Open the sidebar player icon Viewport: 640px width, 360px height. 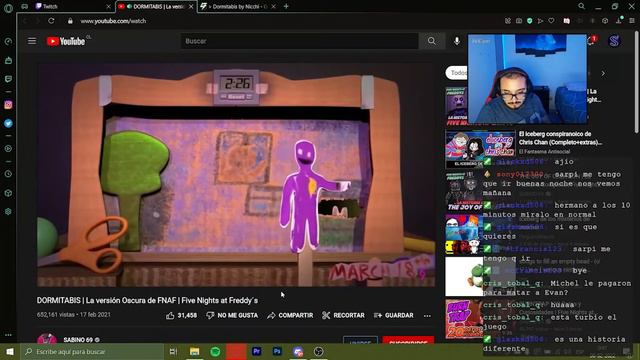8,149
